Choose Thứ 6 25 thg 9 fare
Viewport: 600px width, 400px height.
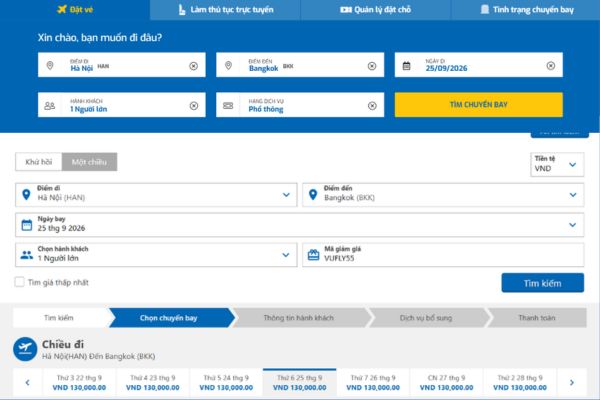point(300,382)
